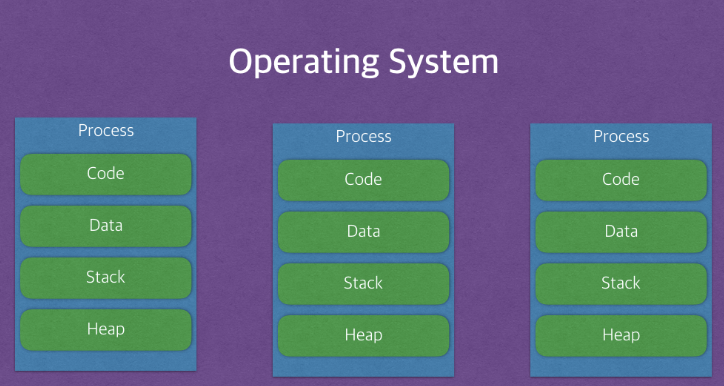
Task: Click the Code block in middle process
Action: coord(363,180)
